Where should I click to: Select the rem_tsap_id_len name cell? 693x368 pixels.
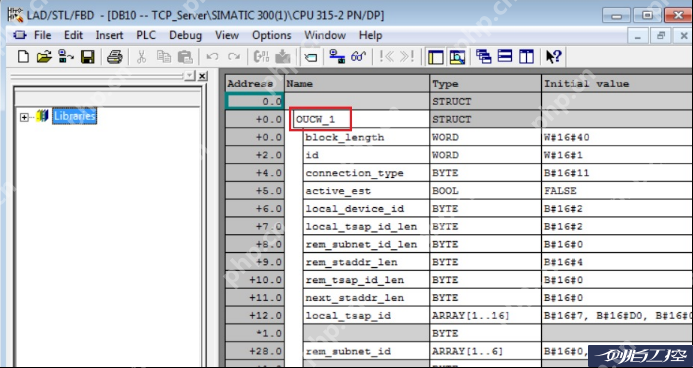point(366,280)
